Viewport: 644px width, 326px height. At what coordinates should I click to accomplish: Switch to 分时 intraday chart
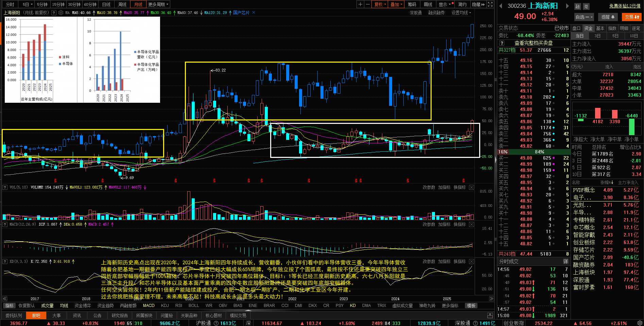click(x=10, y=4)
